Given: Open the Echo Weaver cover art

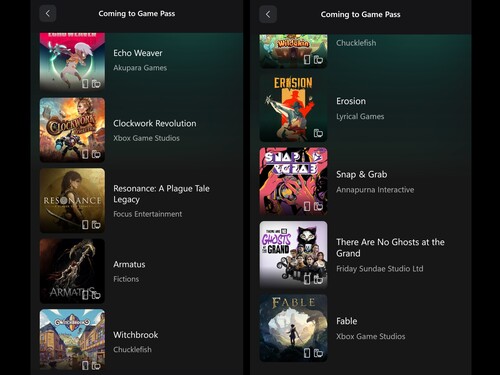Looking at the screenshot, I should point(72,62).
